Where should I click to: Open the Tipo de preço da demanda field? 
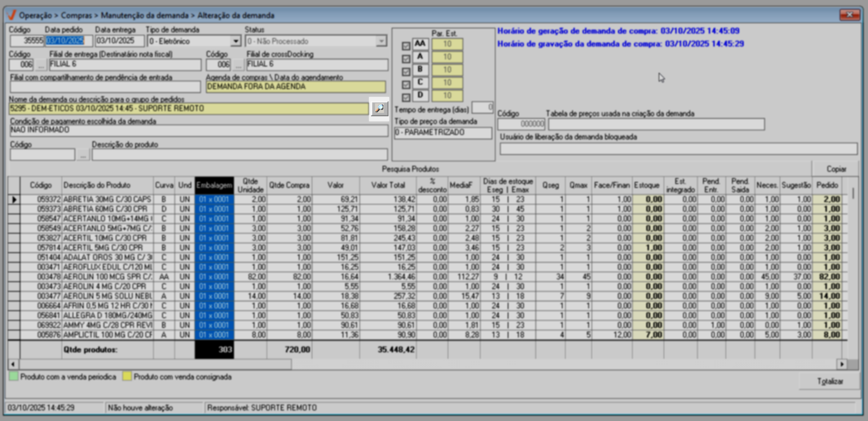tap(443, 133)
